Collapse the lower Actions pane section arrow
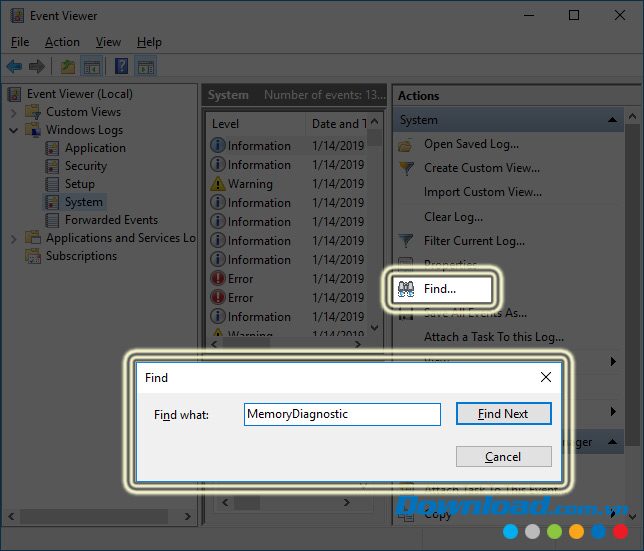 click(612, 442)
